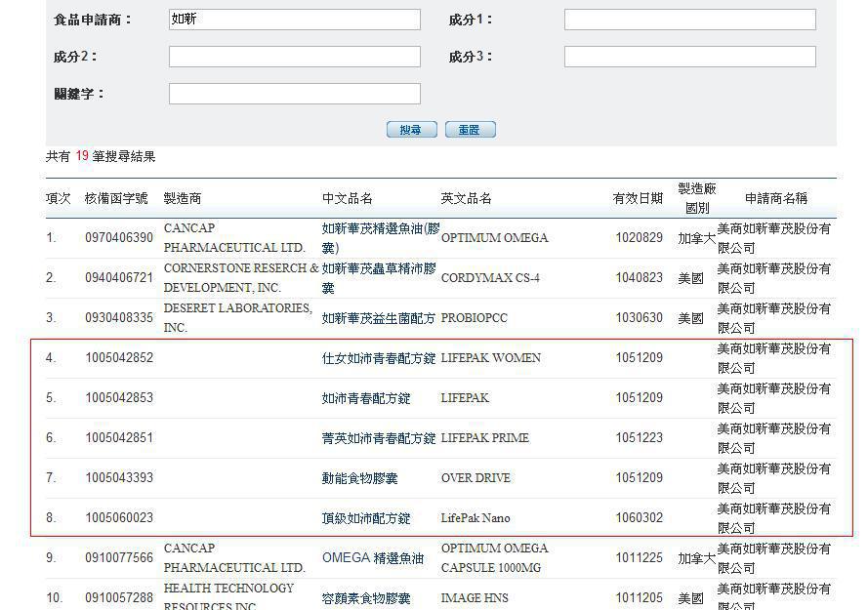Open 如沛青春配方錠 link in row 5

366,398
